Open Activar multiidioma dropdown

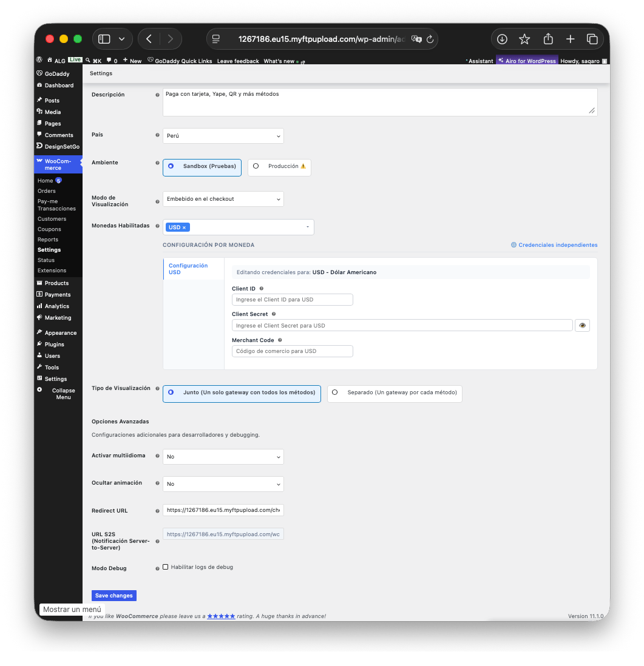(x=223, y=457)
